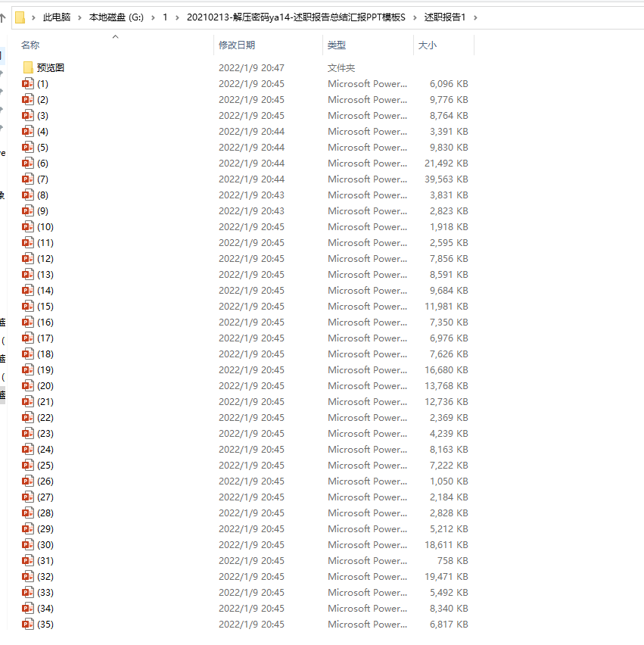Click the 18,611 KB size value
644x645 pixels.
click(446, 544)
